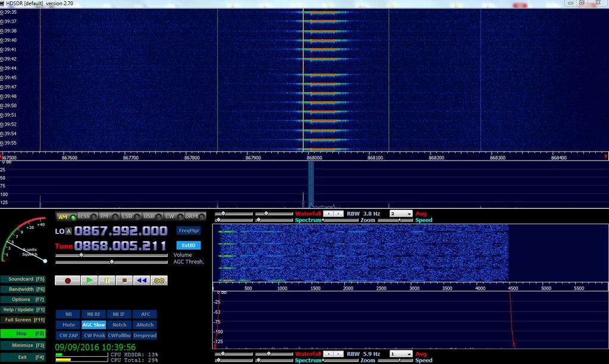The image size is (609, 364).
Task: Click the green play button
Action: click(89, 280)
